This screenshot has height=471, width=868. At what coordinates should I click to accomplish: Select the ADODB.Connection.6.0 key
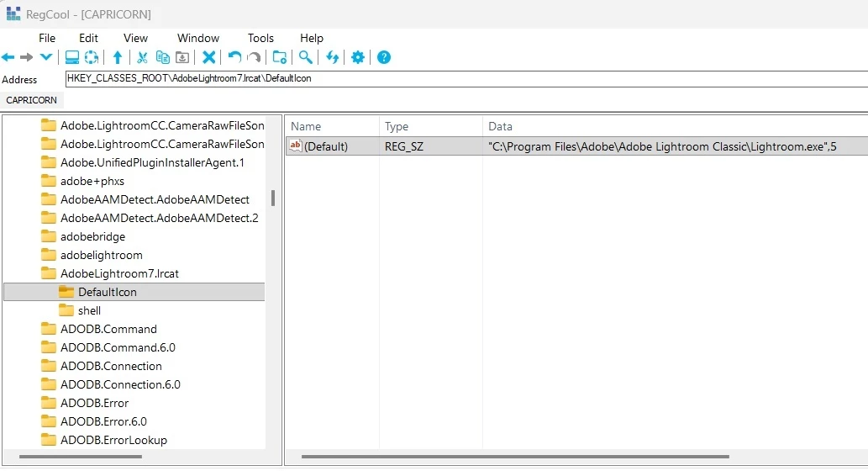(121, 384)
